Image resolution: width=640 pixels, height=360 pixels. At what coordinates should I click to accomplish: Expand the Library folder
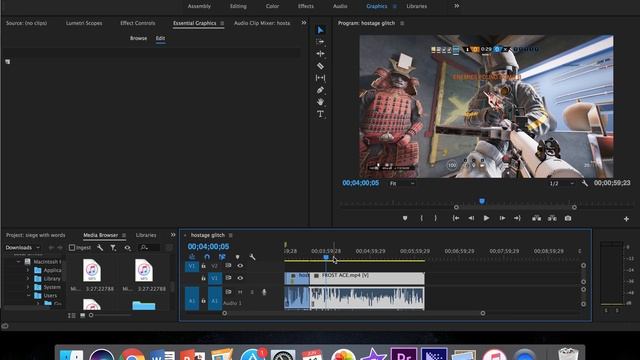28,279
